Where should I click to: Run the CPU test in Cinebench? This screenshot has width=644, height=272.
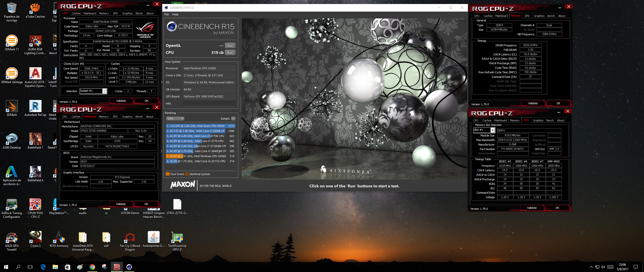[x=230, y=53]
